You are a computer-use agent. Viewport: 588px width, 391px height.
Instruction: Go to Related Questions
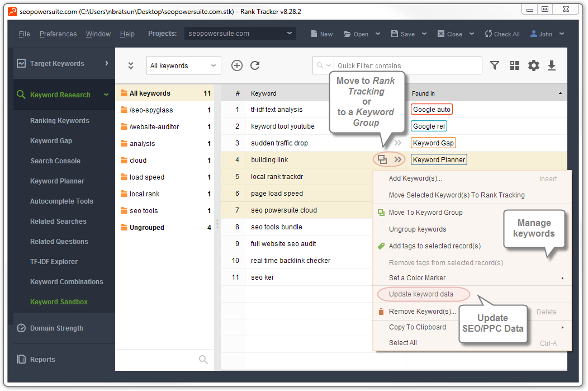(59, 242)
